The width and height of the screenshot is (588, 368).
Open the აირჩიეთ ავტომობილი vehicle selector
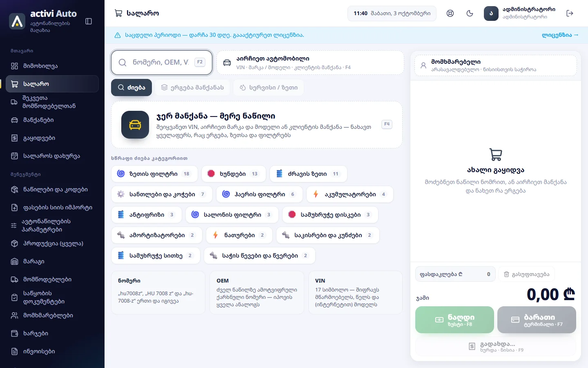[310, 63]
